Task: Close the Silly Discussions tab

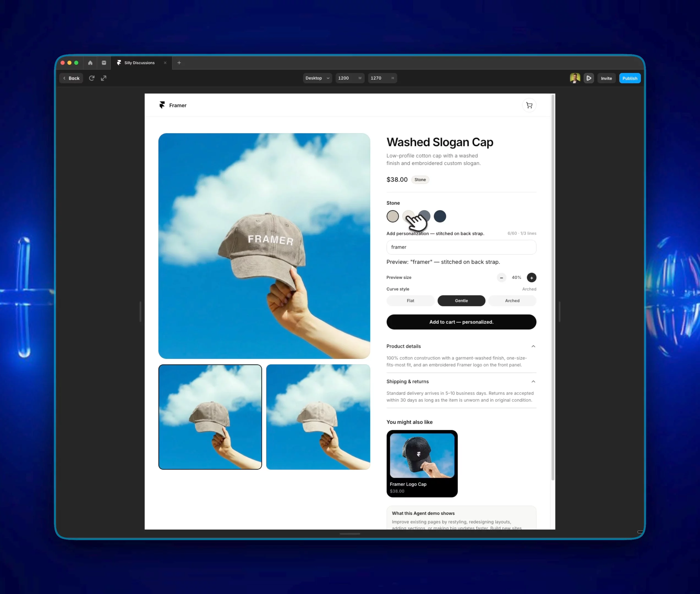Action: pos(165,63)
